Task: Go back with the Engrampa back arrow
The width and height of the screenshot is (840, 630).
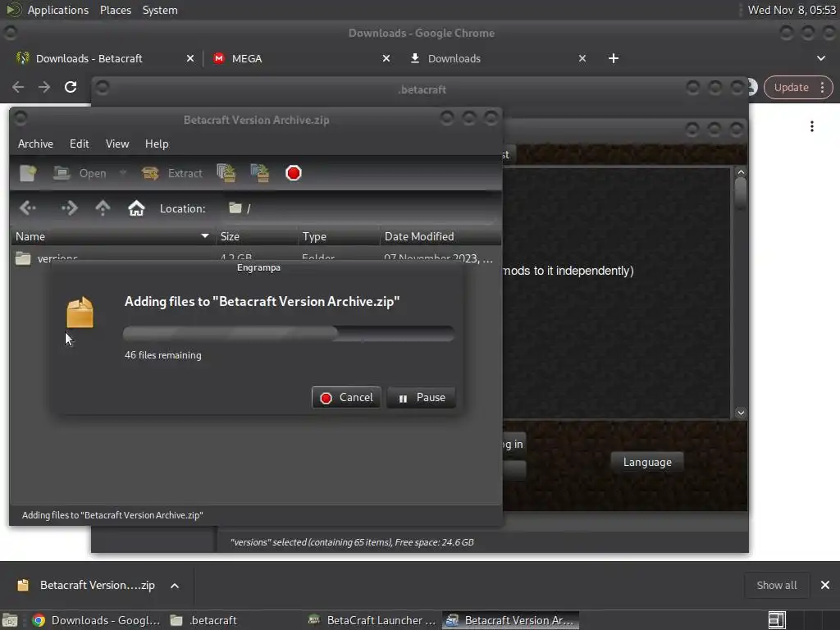Action: [x=28, y=208]
